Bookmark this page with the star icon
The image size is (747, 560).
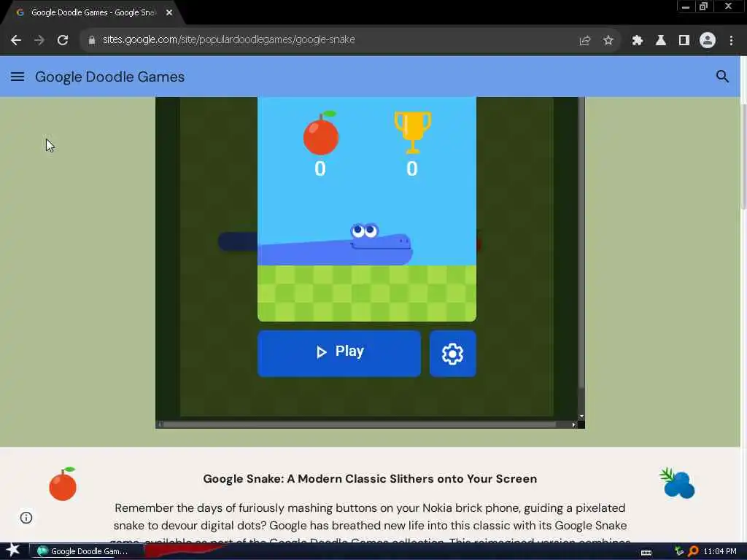pos(608,41)
